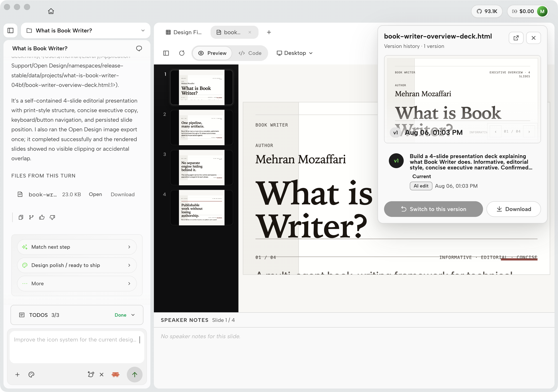Select slide 4 thumbnail Publishable work
Viewport: 558px width, 392px height.
coord(201,207)
